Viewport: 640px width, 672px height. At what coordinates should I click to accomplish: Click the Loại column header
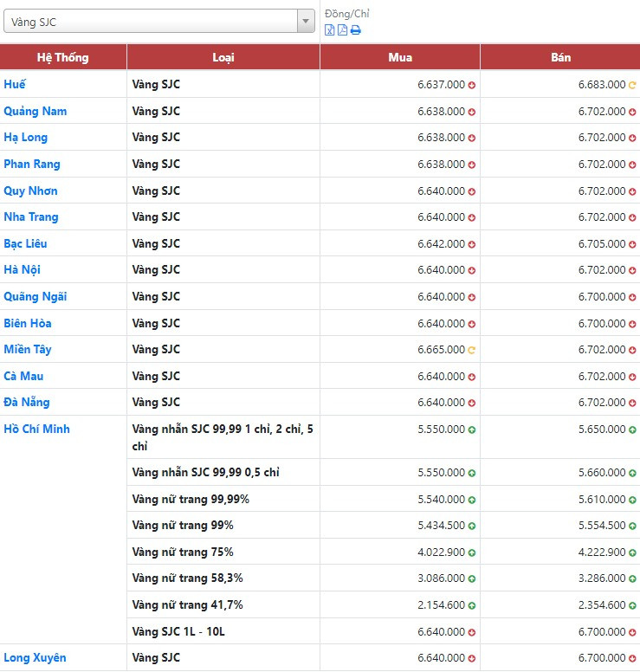pyautogui.click(x=223, y=57)
